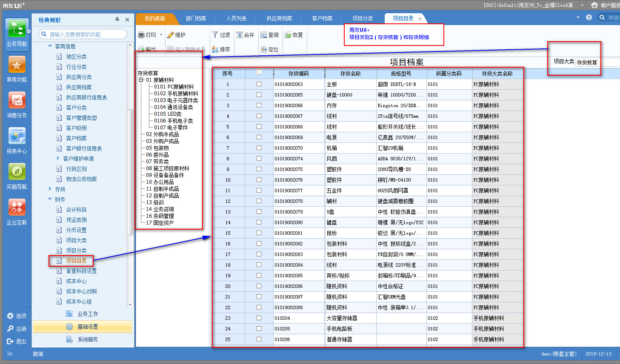Image resolution: width=620 pixels, height=364 pixels.
Task: Switch to the 我的桌面 tab
Action: (x=154, y=18)
